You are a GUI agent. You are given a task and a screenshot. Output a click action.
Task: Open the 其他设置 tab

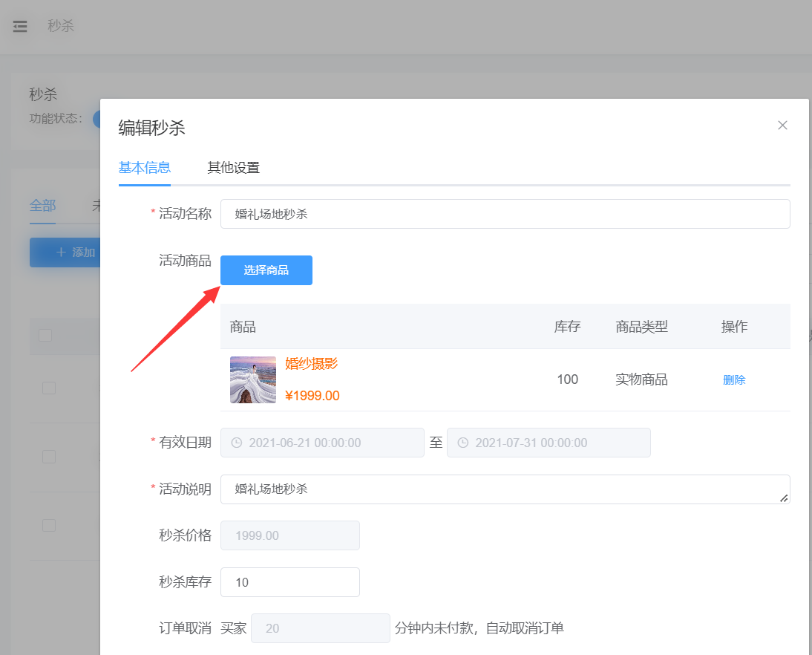(x=234, y=168)
